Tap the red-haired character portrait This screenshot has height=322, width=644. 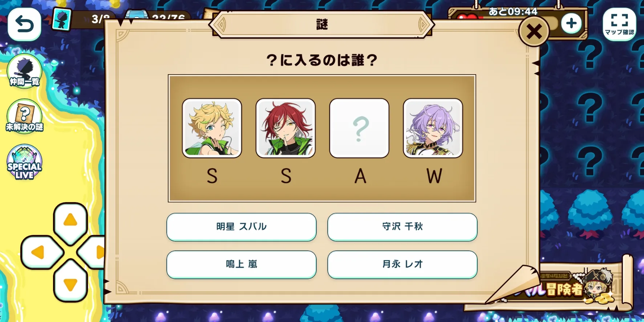(286, 128)
